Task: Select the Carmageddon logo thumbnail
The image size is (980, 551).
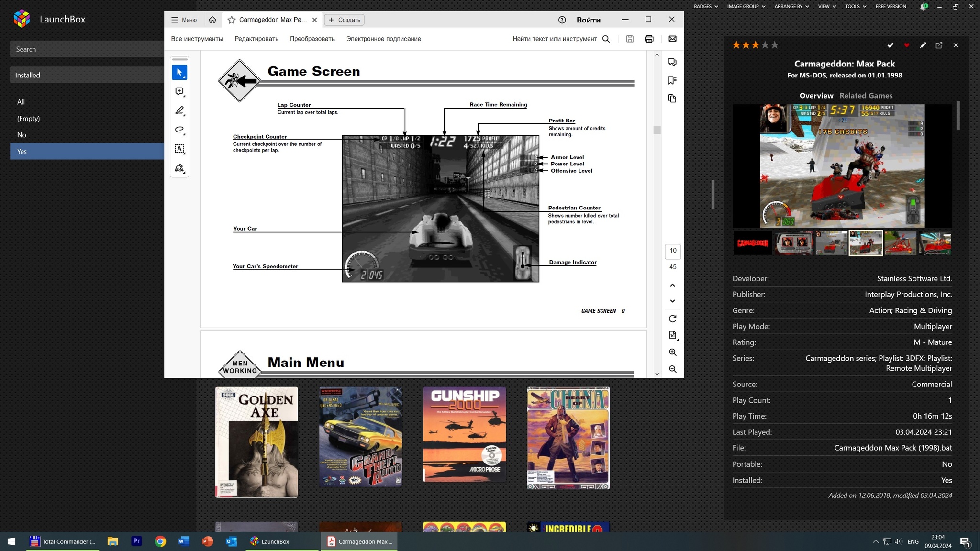Action: point(752,243)
